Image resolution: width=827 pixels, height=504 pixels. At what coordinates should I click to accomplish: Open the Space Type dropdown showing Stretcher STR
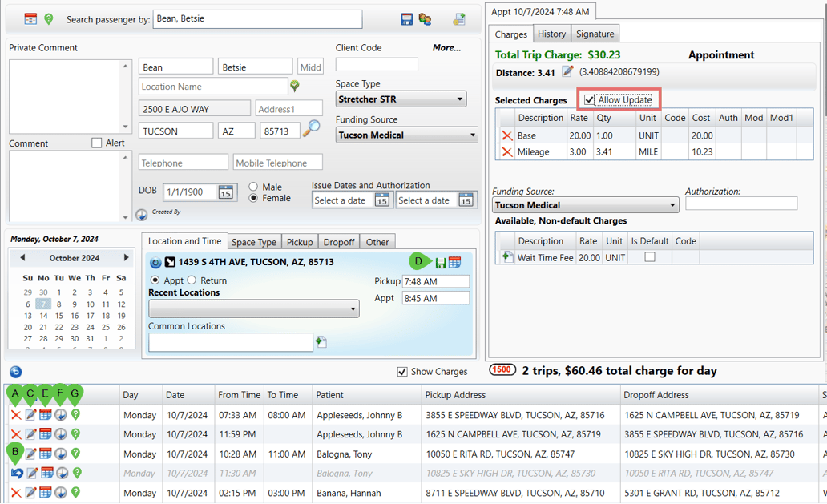461,99
